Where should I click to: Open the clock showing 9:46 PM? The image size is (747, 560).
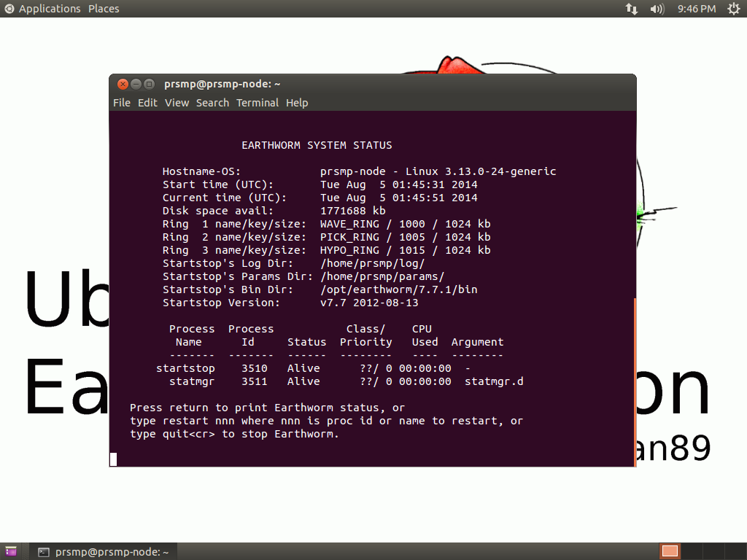[696, 9]
